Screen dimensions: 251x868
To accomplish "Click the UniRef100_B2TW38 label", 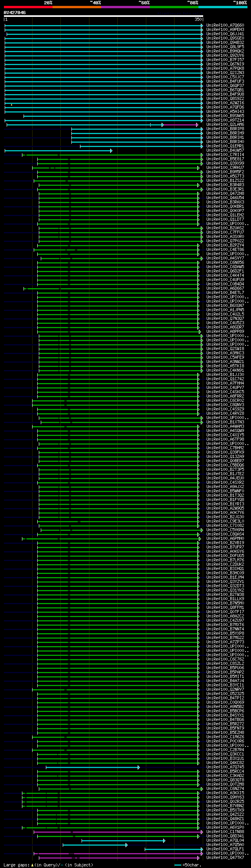I will point(225,595).
